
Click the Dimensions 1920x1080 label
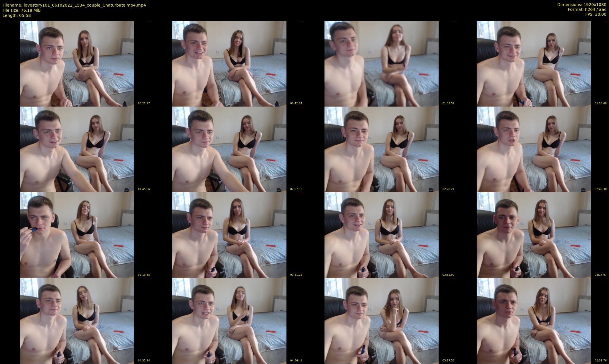pyautogui.click(x=582, y=5)
